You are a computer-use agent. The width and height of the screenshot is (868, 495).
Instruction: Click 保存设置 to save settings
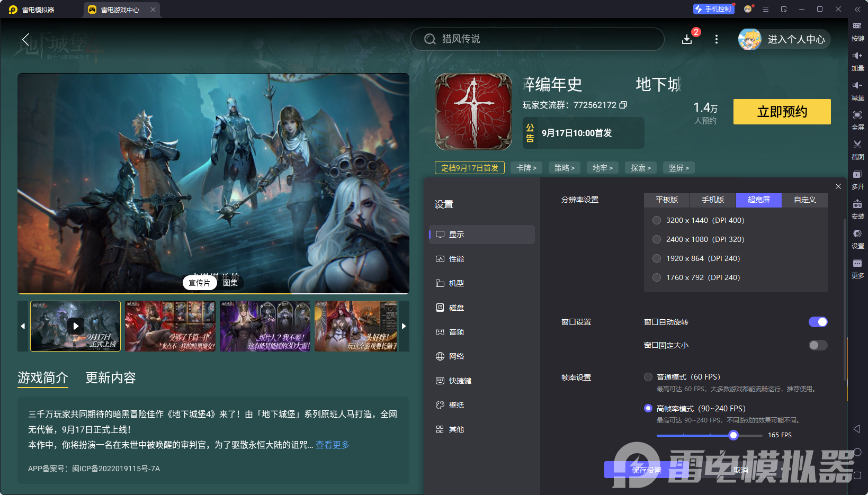[647, 470]
